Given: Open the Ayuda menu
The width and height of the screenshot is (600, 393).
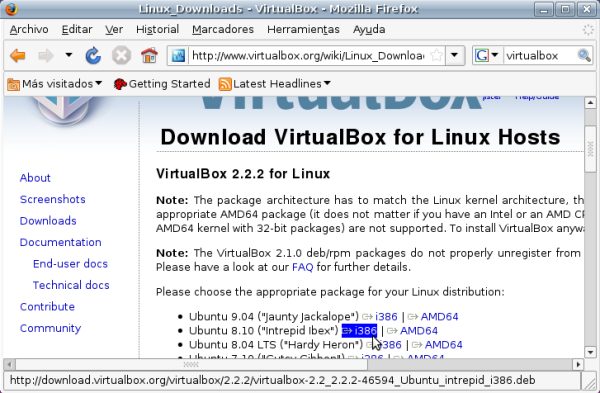Looking at the screenshot, I should click(x=369, y=29).
